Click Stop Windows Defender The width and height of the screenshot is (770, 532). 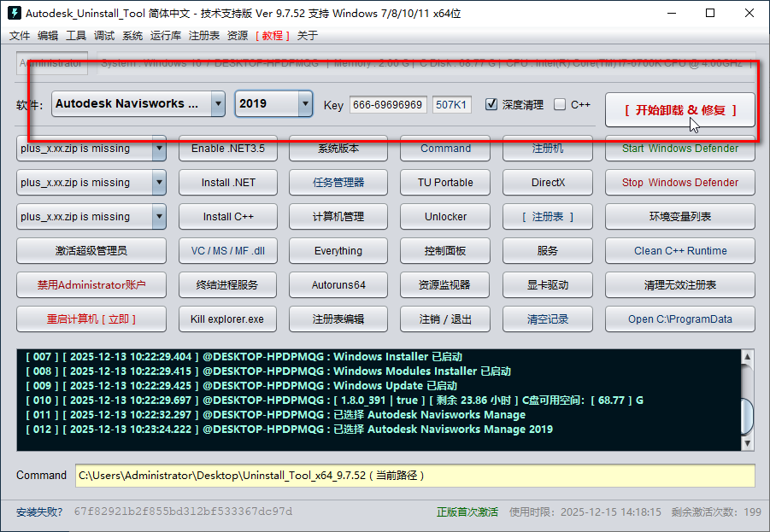click(x=680, y=183)
